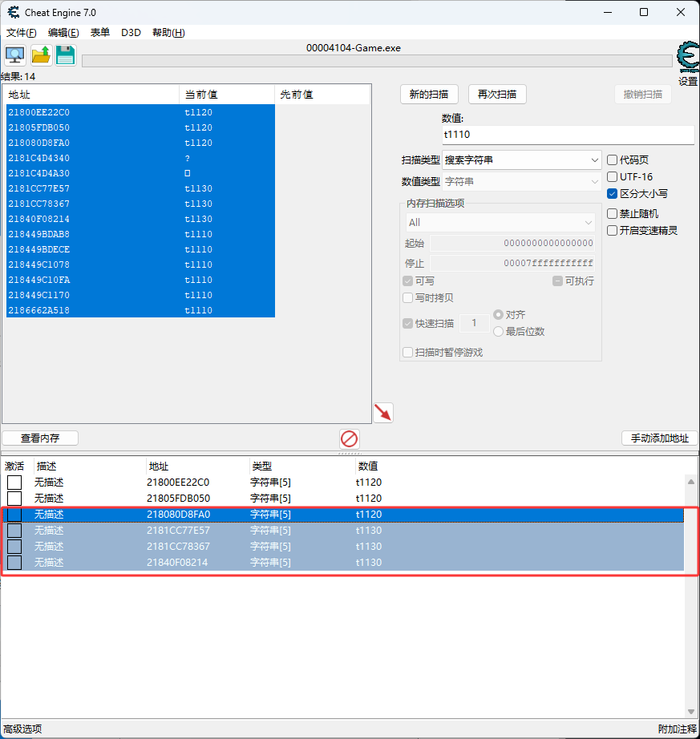Select scan result 218449BDECE
The height and width of the screenshot is (739, 700).
click(140, 249)
